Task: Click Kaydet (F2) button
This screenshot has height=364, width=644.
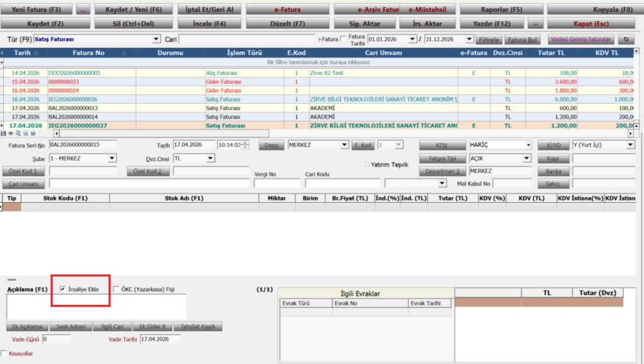Action: coord(45,23)
